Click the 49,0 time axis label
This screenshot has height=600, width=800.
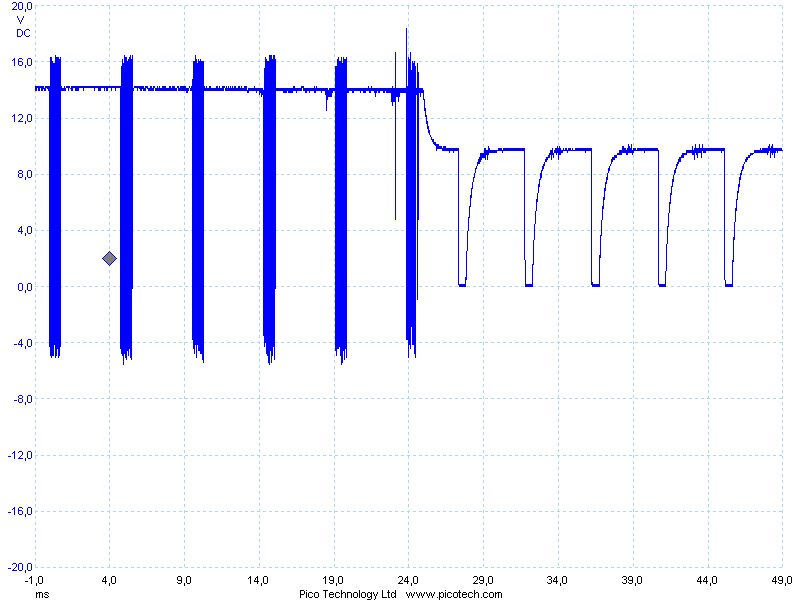pos(781,580)
